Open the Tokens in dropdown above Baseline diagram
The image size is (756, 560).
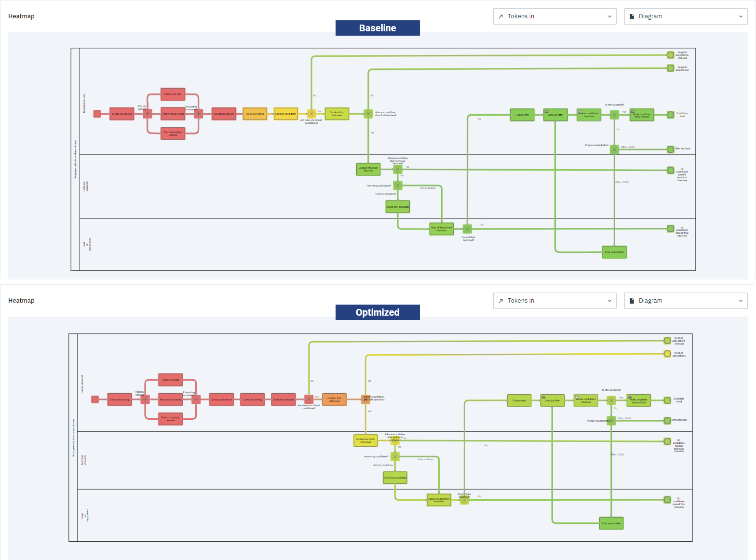554,16
